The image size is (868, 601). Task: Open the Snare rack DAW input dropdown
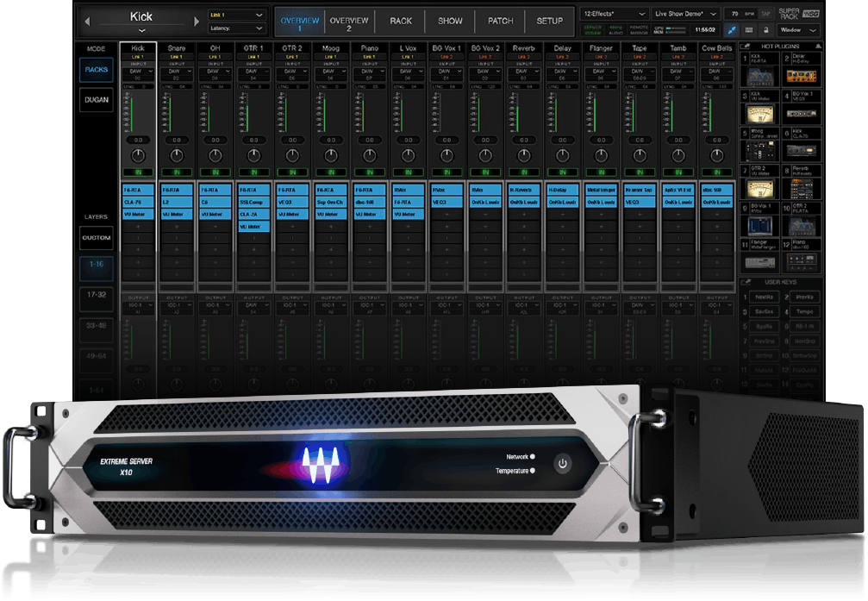point(177,72)
